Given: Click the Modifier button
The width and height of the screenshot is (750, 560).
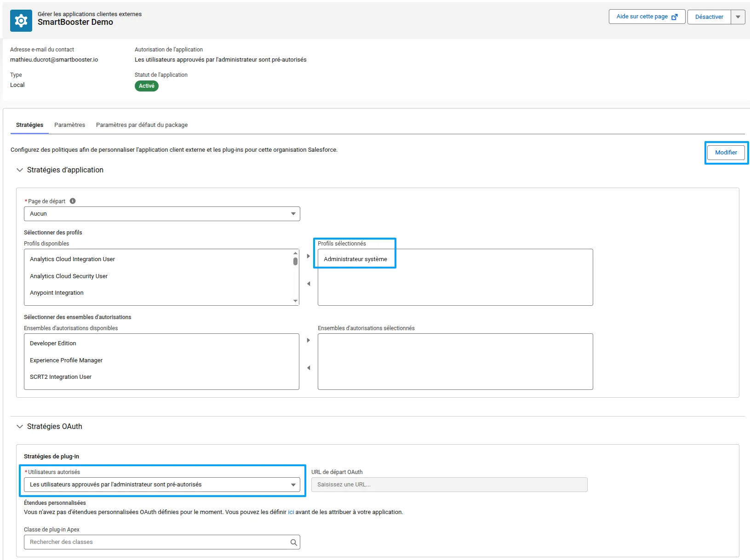Looking at the screenshot, I should tap(726, 153).
